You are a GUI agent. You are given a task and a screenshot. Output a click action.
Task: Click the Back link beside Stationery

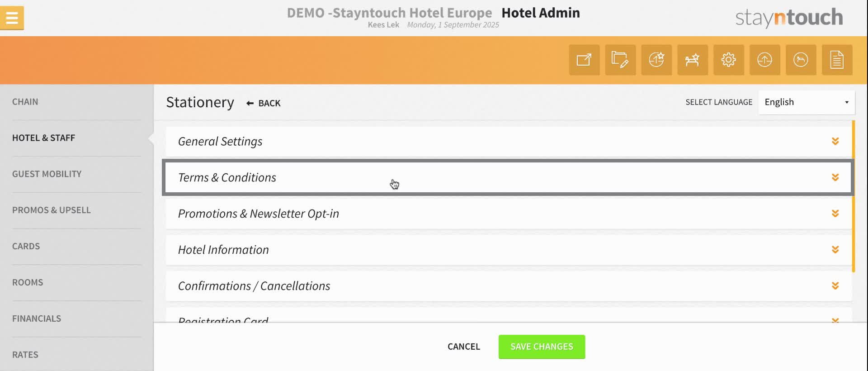click(264, 104)
